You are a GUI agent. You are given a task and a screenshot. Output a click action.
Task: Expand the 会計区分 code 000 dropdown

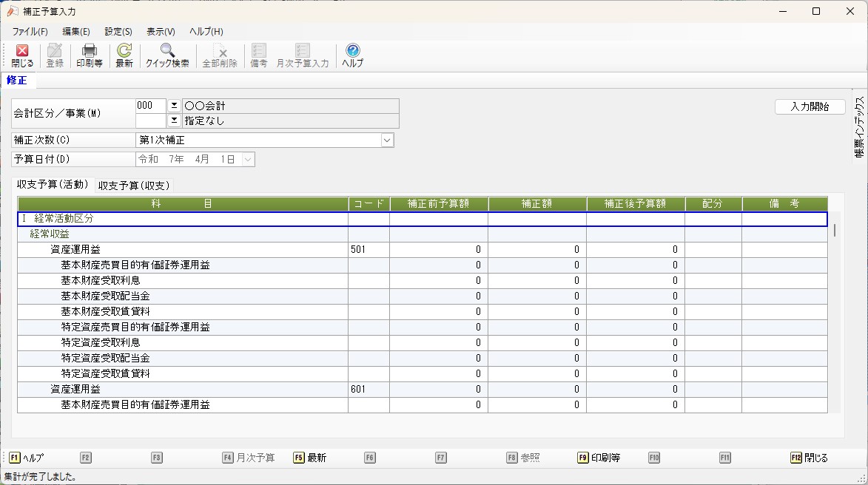click(x=175, y=106)
